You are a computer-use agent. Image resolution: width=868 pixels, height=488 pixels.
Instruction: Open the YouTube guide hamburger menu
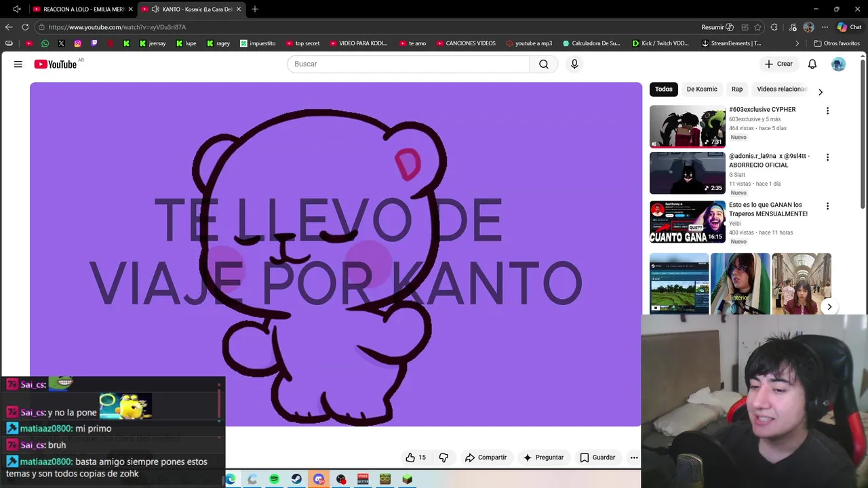click(18, 64)
